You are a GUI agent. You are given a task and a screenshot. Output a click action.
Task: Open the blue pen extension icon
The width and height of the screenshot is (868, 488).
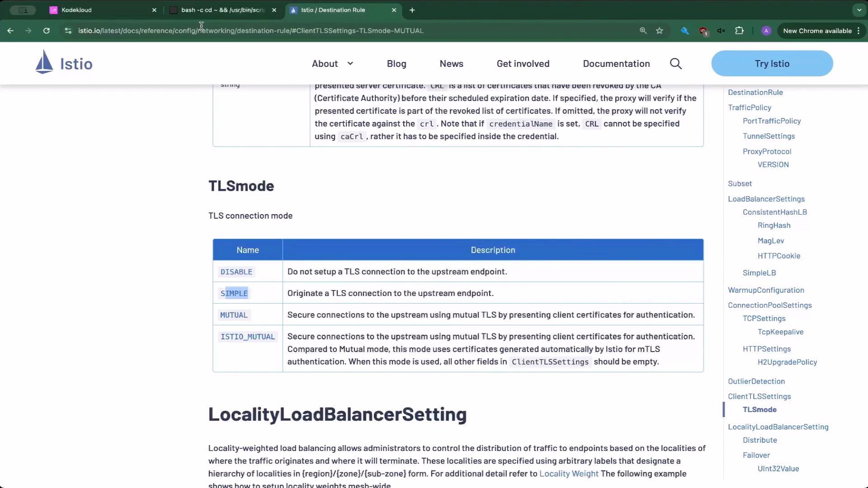pos(685,31)
